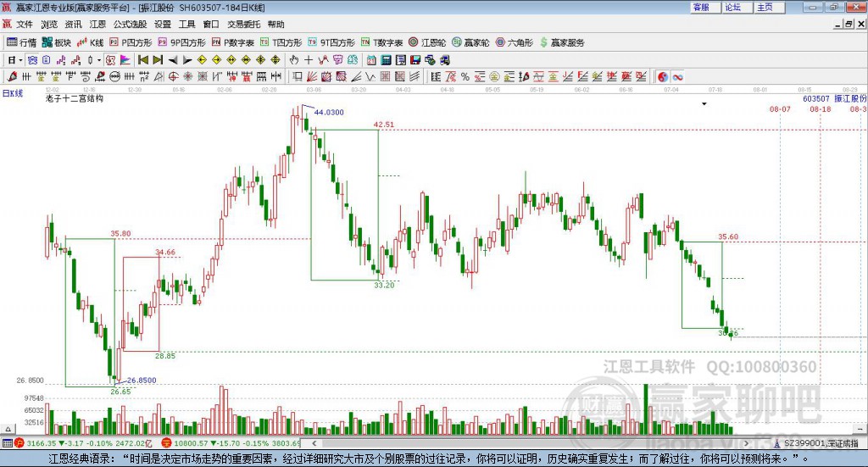
Task: Open the 工具 menu
Action: [186, 25]
